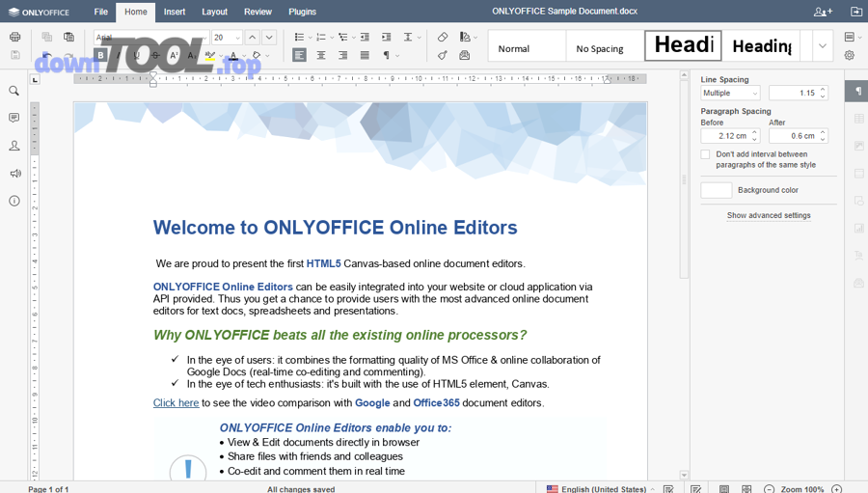
Task: Click the Paste icon
Action: (x=68, y=37)
